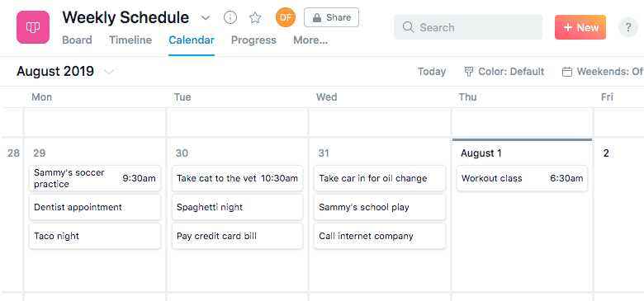Click into the Search field
This screenshot has width=644, height=301.
pyautogui.click(x=468, y=27)
